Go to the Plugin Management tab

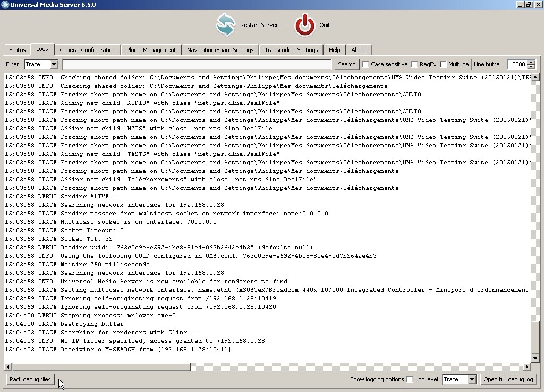(151, 50)
